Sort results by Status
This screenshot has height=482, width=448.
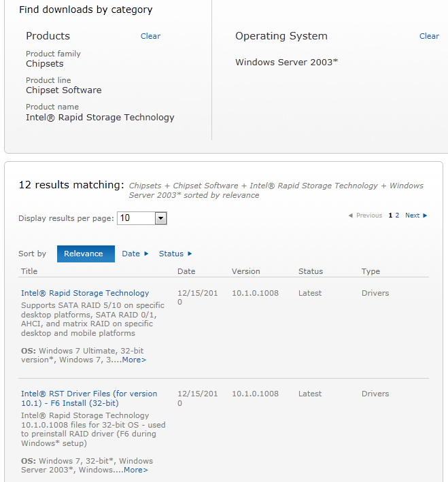(171, 254)
